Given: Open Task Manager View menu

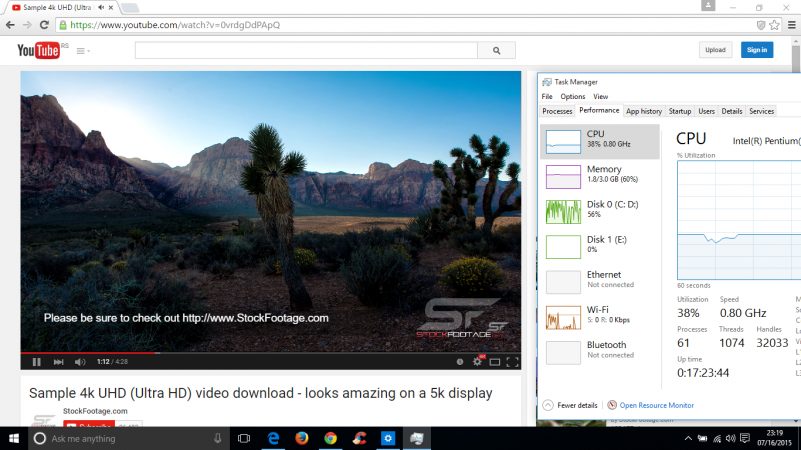Looking at the screenshot, I should (x=600, y=97).
